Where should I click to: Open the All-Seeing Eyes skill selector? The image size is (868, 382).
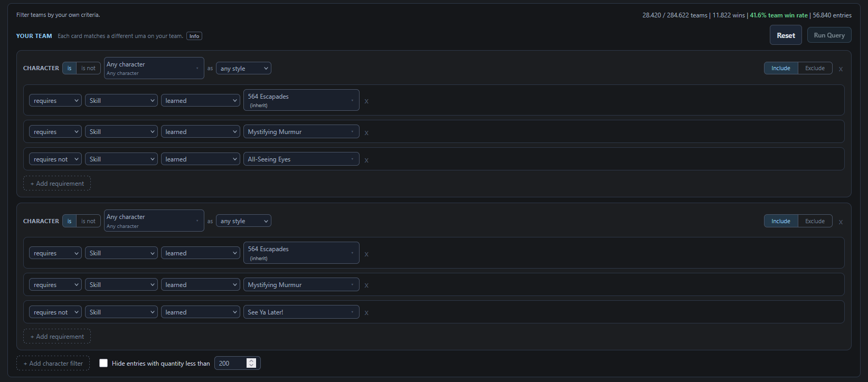[301, 159]
